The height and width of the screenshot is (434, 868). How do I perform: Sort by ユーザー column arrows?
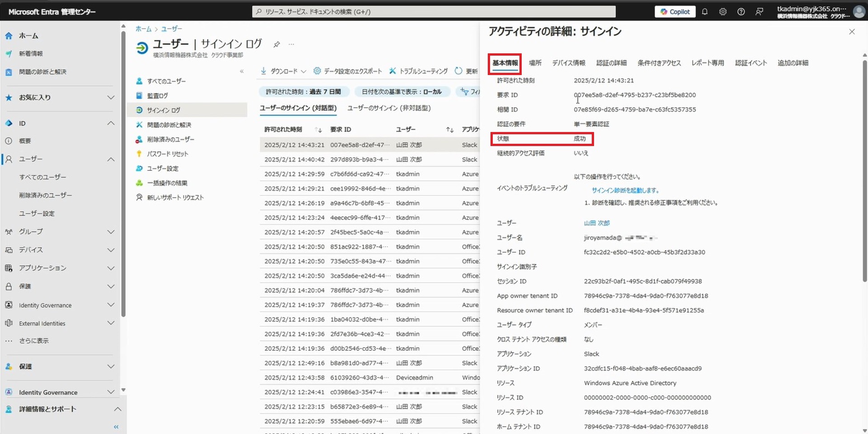(x=450, y=130)
